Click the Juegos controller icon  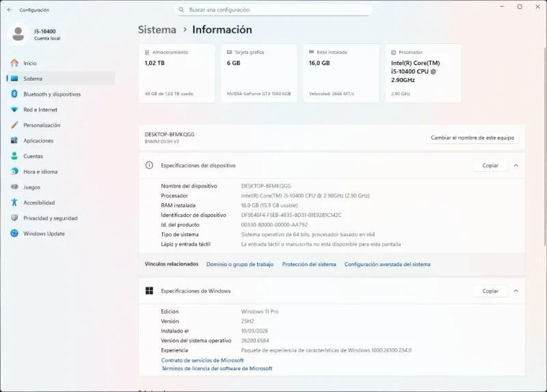click(14, 187)
